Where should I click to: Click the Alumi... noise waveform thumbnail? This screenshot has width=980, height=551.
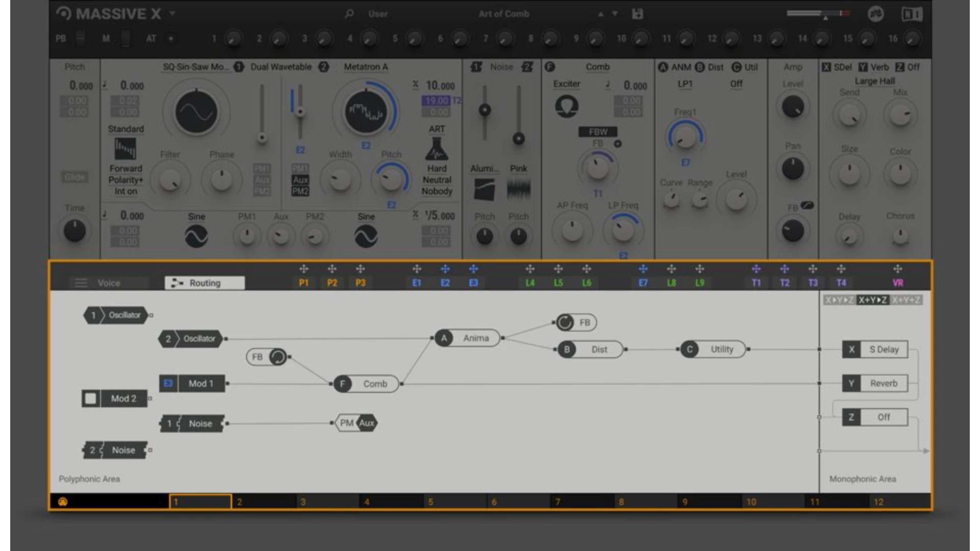484,189
